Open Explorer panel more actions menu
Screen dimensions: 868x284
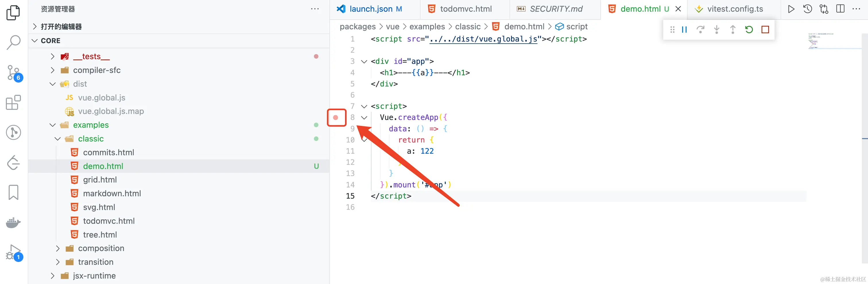pyautogui.click(x=315, y=9)
